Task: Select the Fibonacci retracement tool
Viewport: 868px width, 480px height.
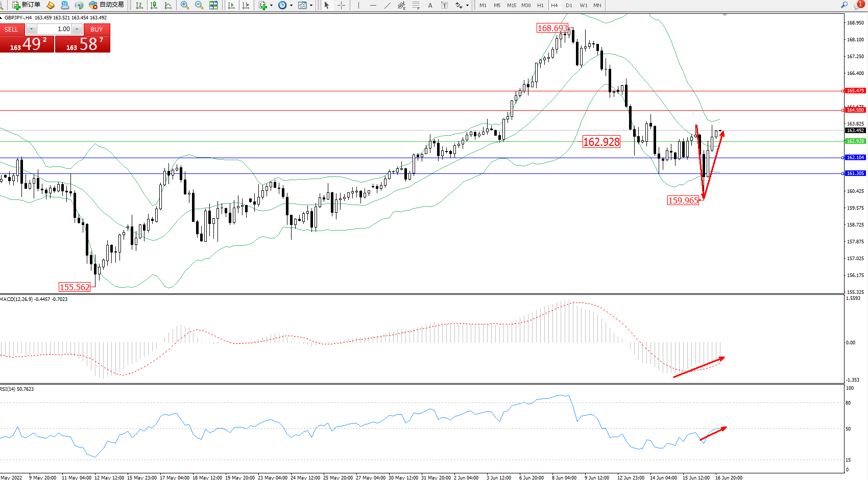Action: [416, 5]
